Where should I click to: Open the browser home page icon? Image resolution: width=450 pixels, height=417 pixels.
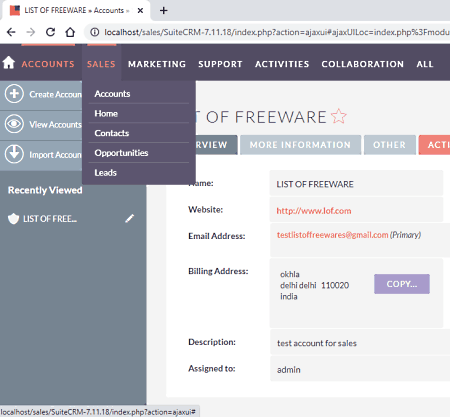pyautogui.click(x=70, y=32)
